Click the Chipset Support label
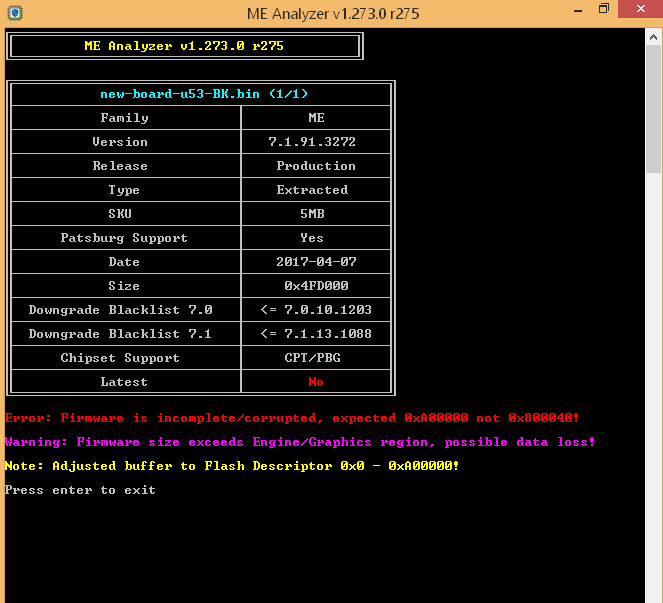663x603 pixels. pos(120,358)
